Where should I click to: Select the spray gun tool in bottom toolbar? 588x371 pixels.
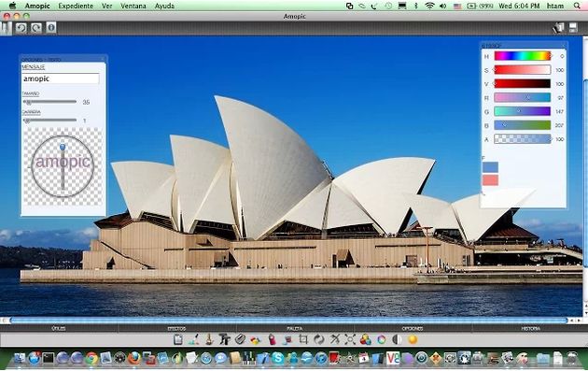(x=224, y=339)
